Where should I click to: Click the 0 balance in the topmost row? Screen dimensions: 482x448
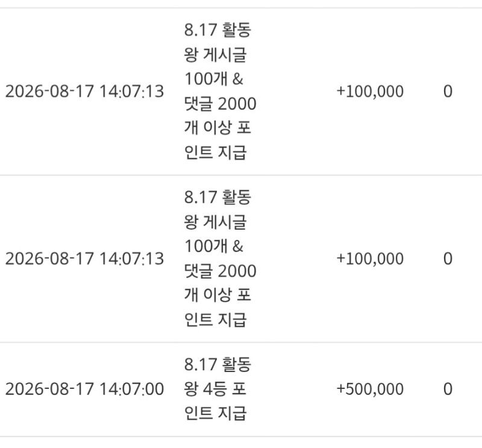click(448, 92)
